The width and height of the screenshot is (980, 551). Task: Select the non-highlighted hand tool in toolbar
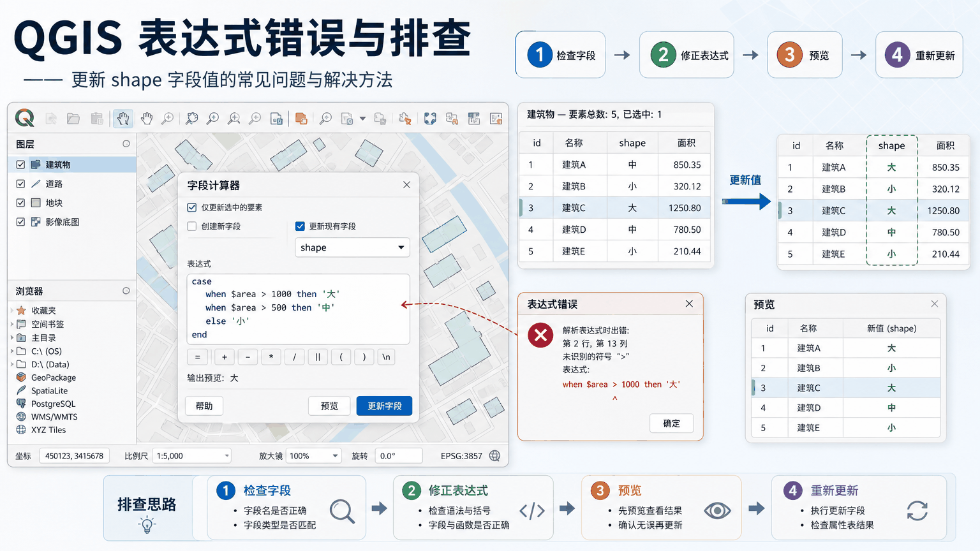[147, 118]
